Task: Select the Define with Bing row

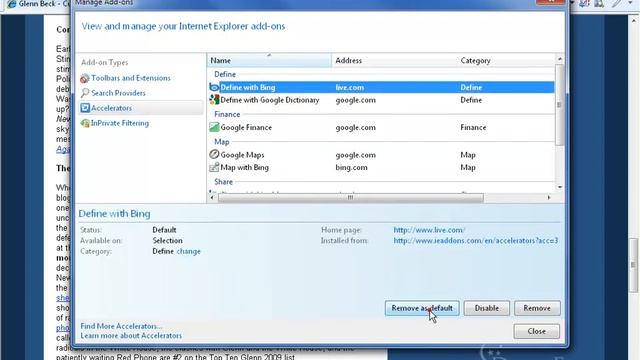Action: [381, 87]
